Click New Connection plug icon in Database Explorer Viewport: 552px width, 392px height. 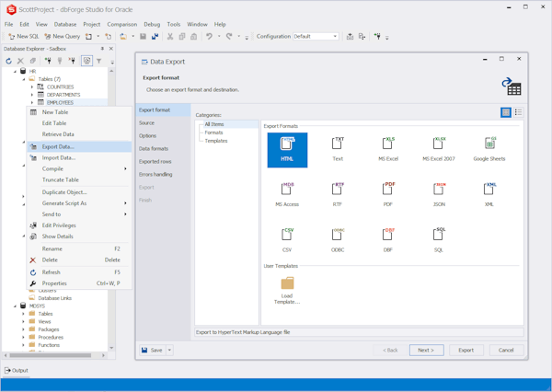point(48,62)
